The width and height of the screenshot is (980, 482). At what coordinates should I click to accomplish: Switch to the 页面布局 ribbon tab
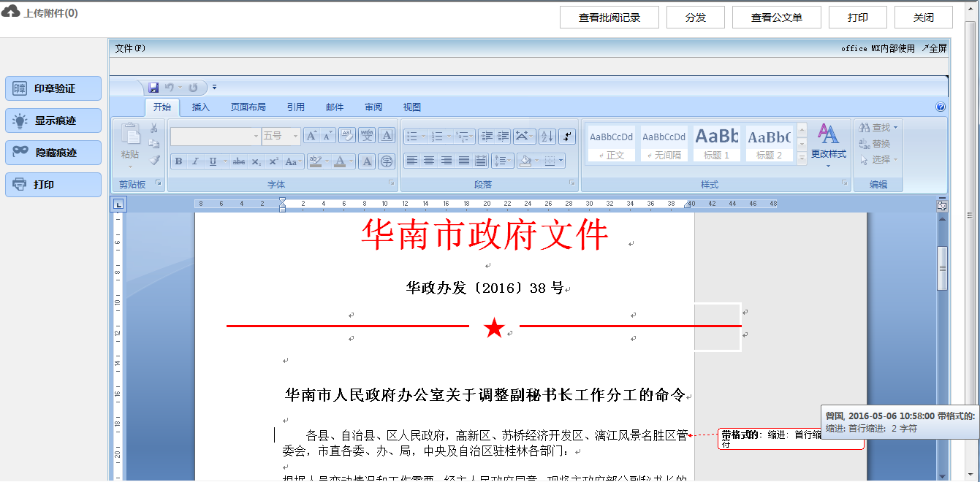[248, 107]
